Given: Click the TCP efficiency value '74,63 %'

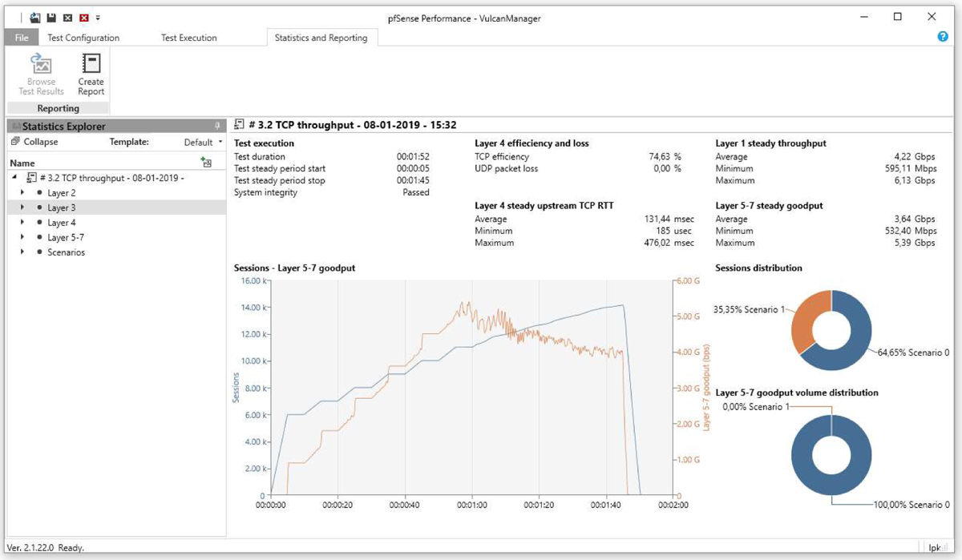Looking at the screenshot, I should click(665, 157).
